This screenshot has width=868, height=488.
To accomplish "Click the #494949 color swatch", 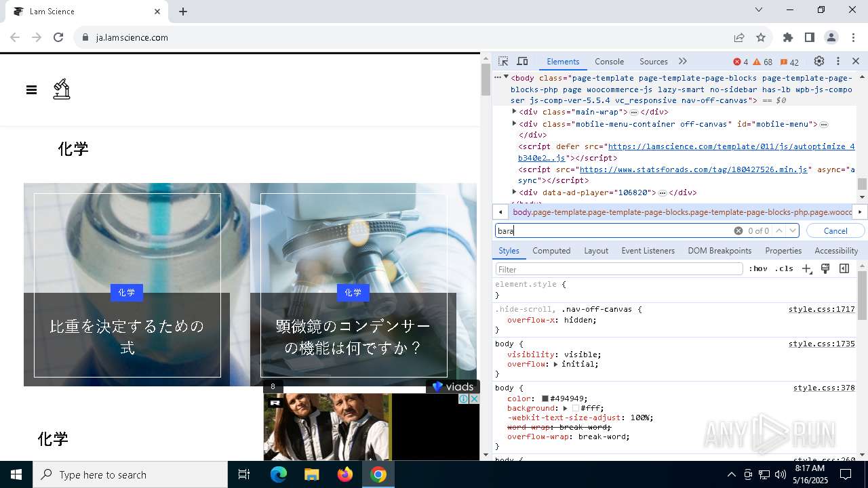I will click(x=545, y=399).
